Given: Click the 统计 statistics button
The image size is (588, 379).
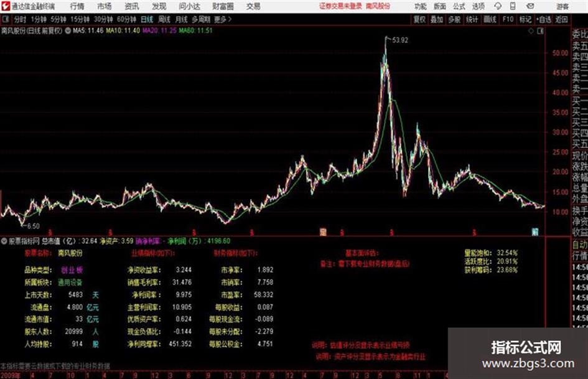Looking at the screenshot, I should pyautogui.click(x=472, y=19).
